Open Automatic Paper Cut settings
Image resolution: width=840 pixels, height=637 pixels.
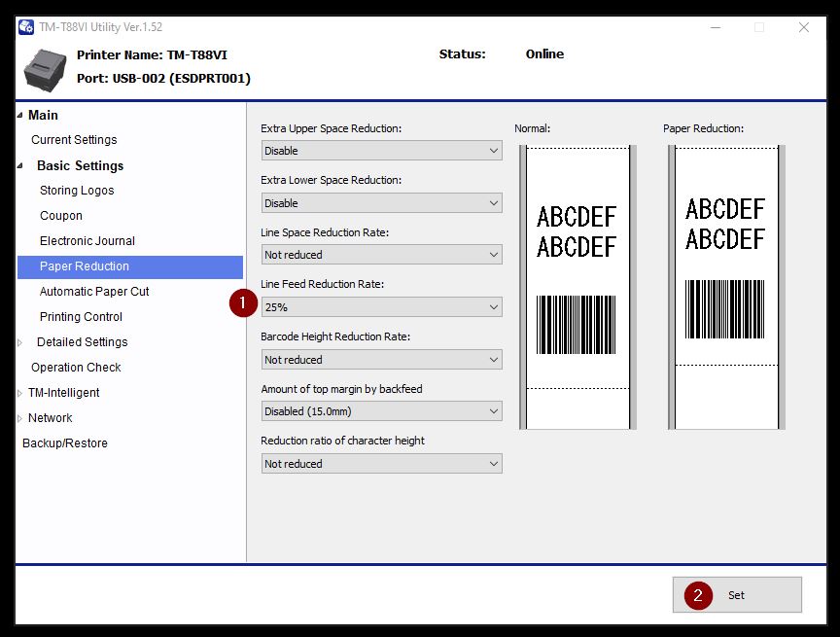94,292
